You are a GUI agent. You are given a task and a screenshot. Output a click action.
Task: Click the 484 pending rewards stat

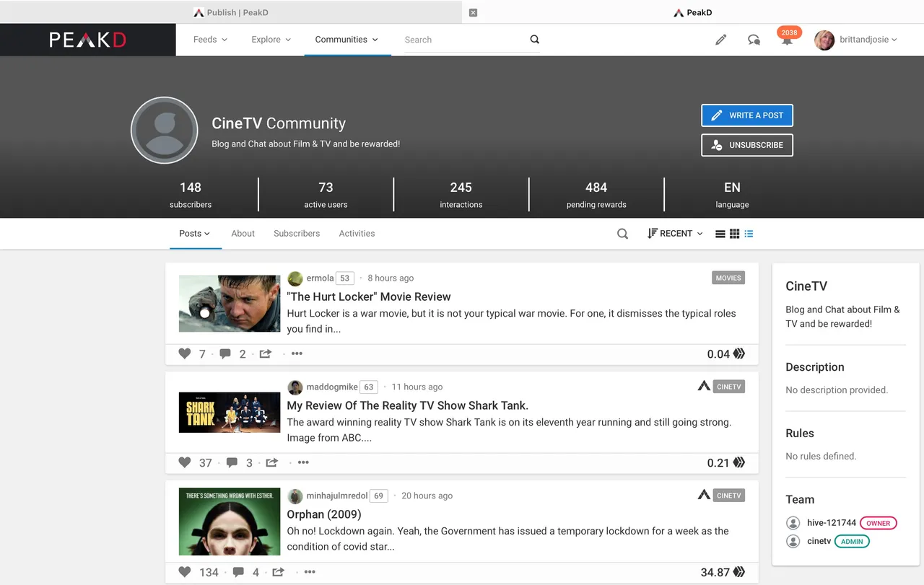pyautogui.click(x=596, y=195)
